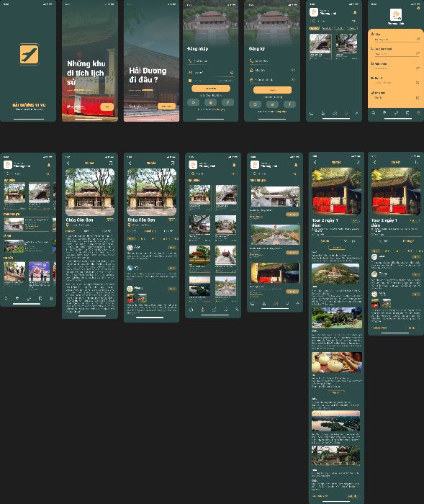Tap the orange next button on the 'Những khu di tích lịch sử' screen
This screenshot has height=504, width=424.
pyautogui.click(x=107, y=107)
